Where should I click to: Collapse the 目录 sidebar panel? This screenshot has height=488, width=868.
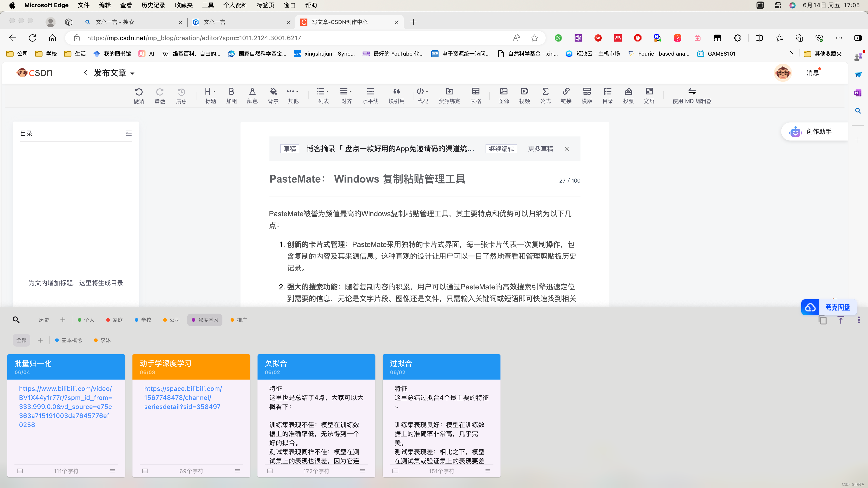pos(128,133)
